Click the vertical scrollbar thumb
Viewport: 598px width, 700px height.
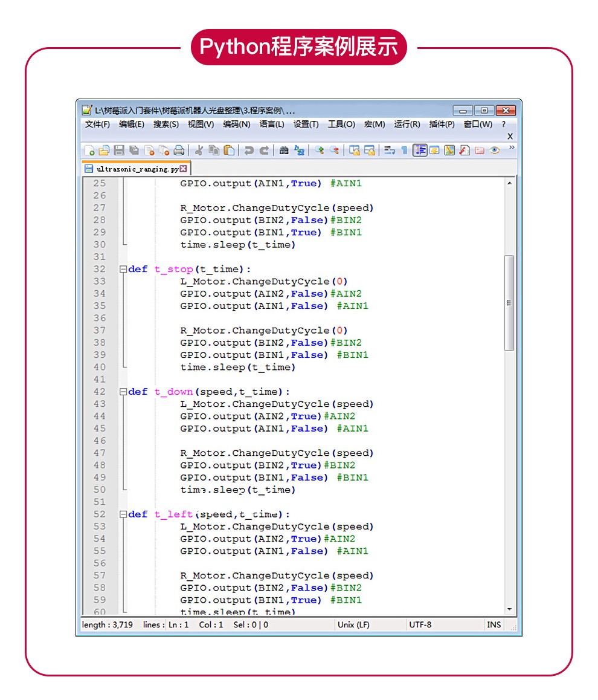point(509,302)
